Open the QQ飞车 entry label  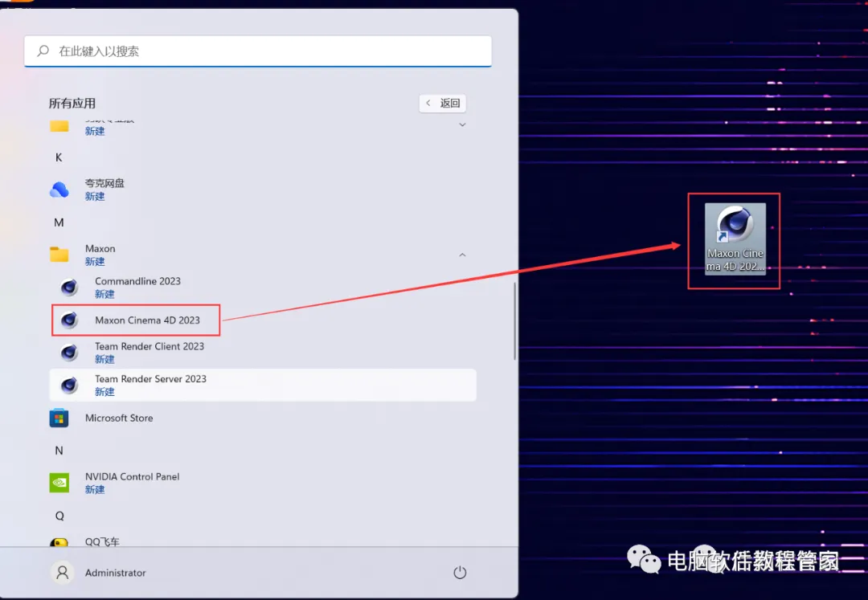102,542
